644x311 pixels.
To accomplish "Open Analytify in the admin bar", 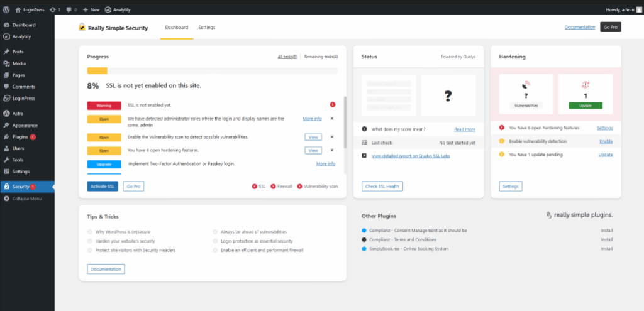I will tap(118, 9).
